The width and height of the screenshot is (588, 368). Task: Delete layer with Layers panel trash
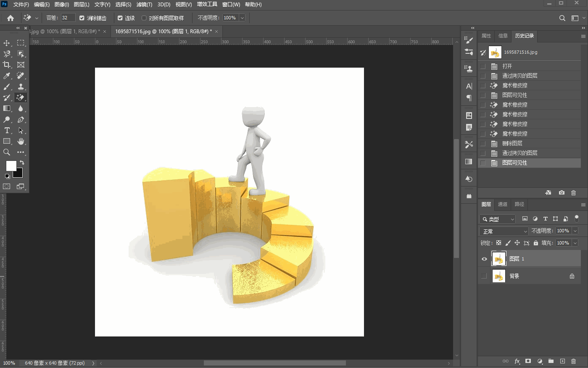pyautogui.click(x=573, y=361)
